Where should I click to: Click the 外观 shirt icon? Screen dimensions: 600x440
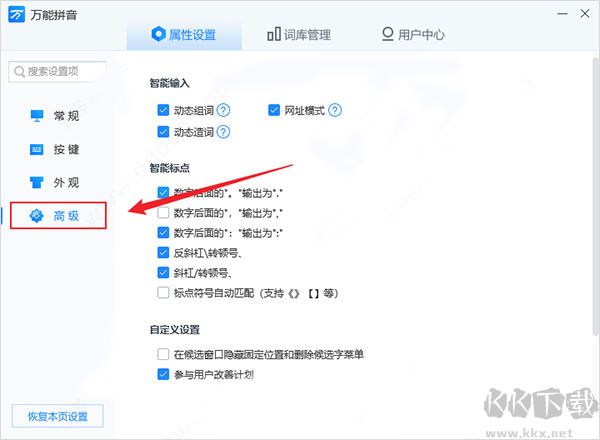point(37,183)
